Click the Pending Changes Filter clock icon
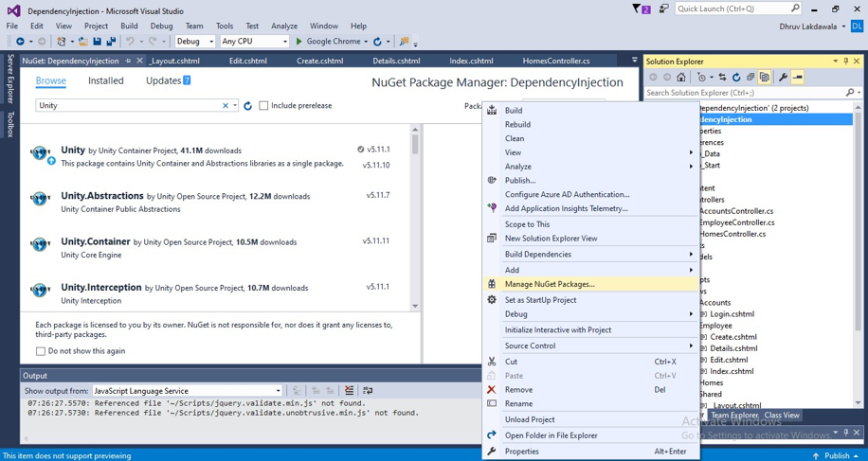The image size is (868, 461). [x=702, y=77]
